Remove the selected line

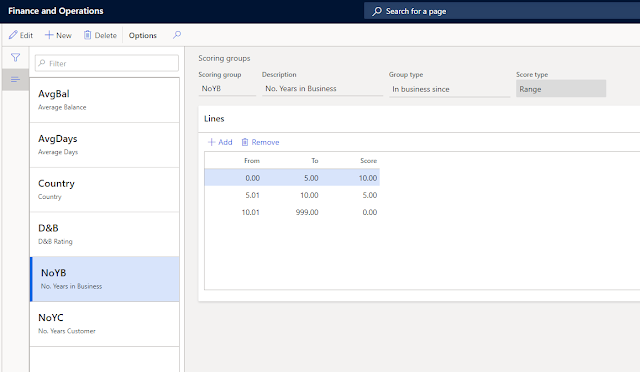pyautogui.click(x=260, y=142)
